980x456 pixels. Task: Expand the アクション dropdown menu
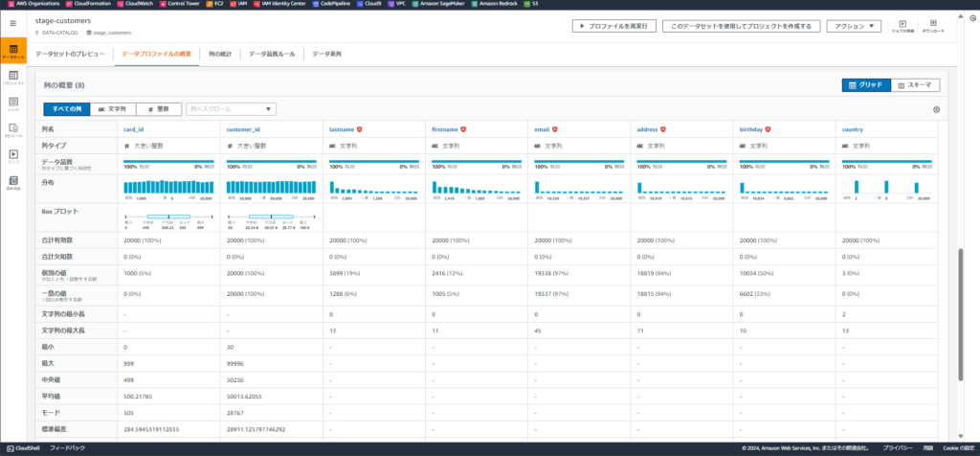[853, 26]
